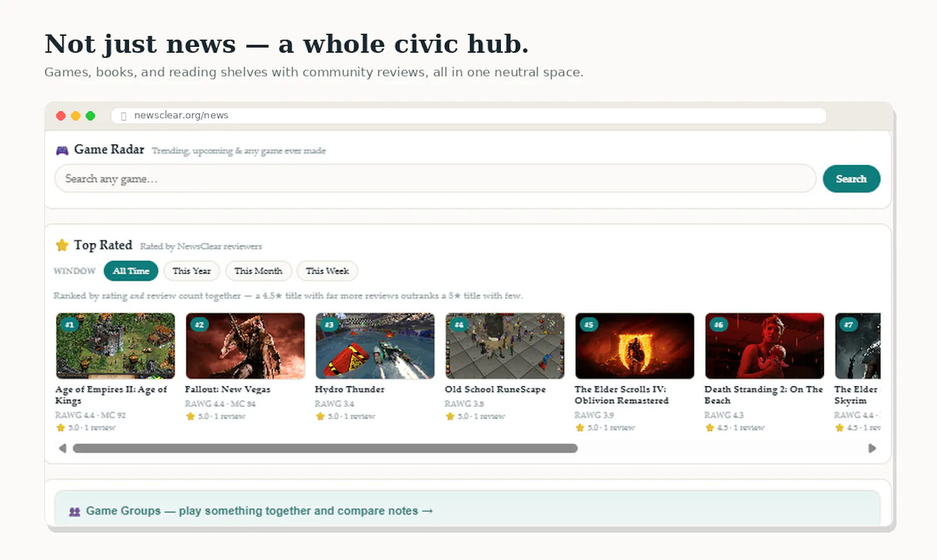Viewport: 937px width, 560px height.
Task: Click the page icon in the address bar
Action: (x=124, y=116)
